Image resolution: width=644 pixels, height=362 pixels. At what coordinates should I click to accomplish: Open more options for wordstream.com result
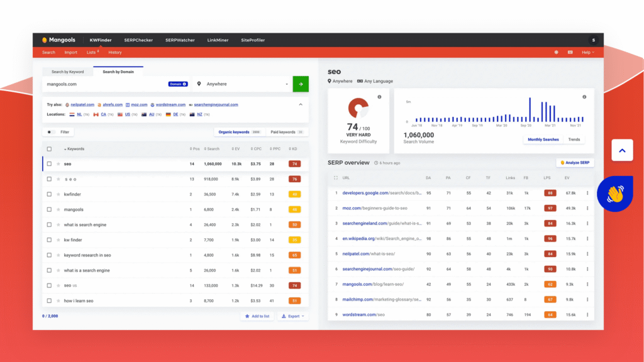587,315
